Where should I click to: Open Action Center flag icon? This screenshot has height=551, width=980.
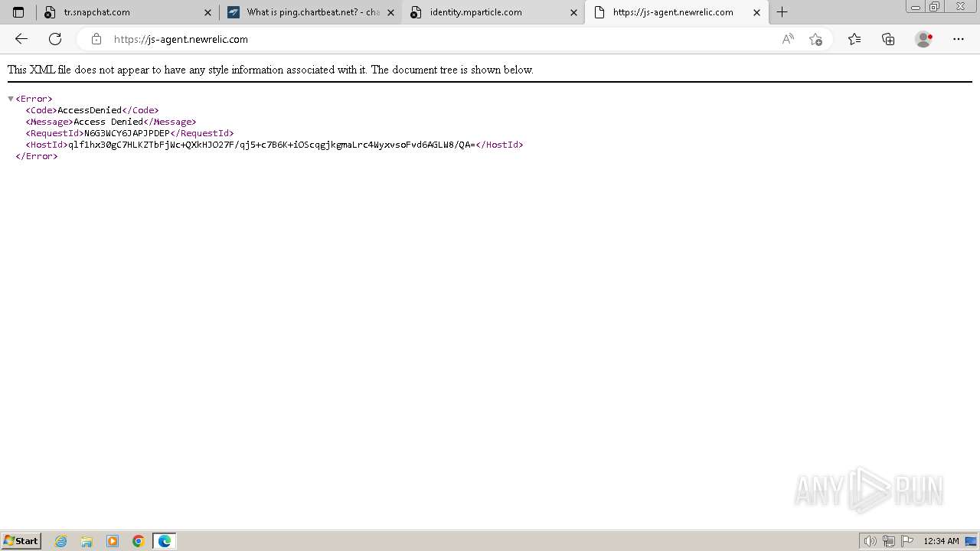[907, 541]
